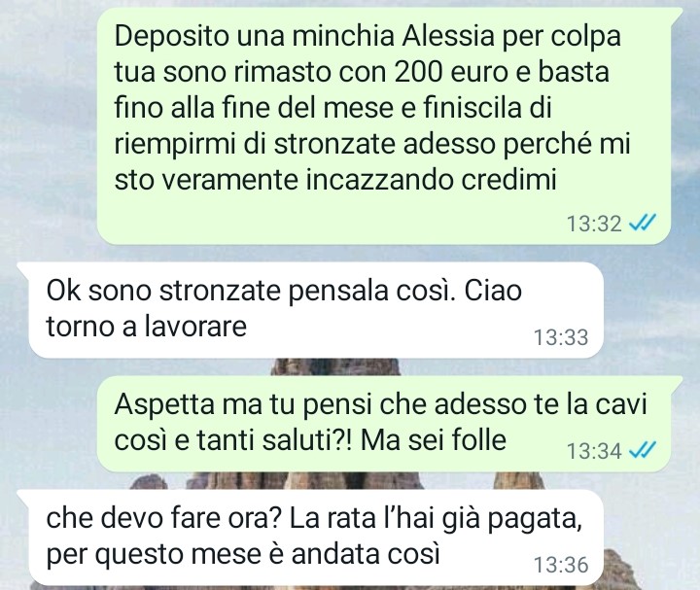700x590 pixels.
Task: Tap the 13:34 timestamp
Action: 594,451
